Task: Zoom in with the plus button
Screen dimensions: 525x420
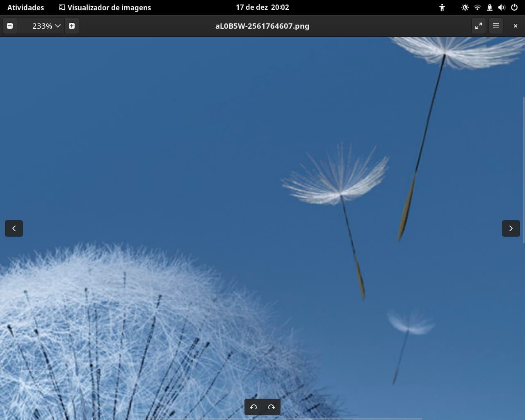Action: pyautogui.click(x=72, y=26)
